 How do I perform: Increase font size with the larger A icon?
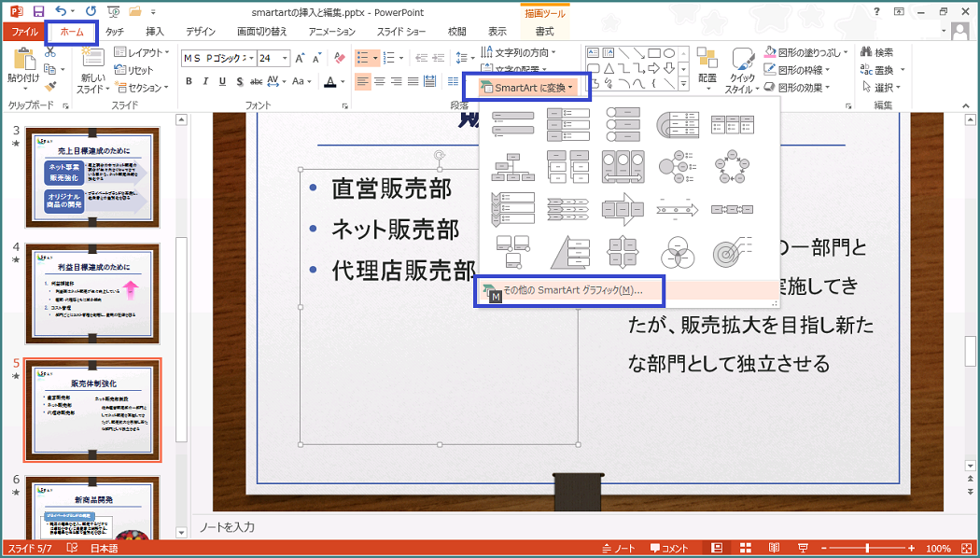coord(300,58)
